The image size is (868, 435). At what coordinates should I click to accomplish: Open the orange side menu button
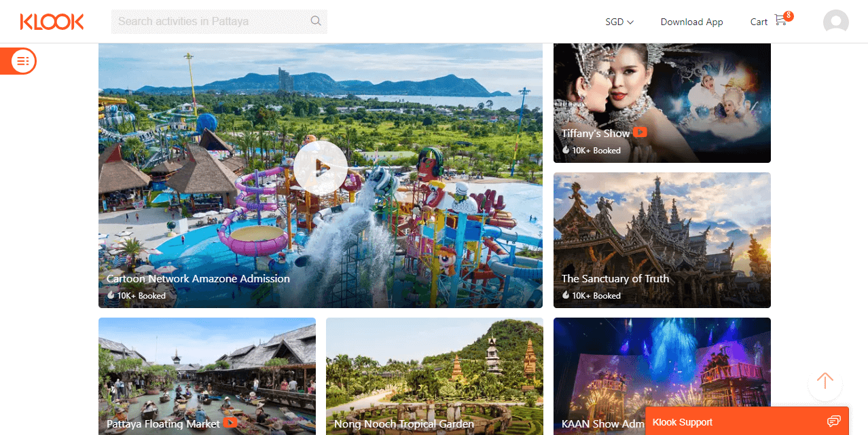(x=18, y=61)
